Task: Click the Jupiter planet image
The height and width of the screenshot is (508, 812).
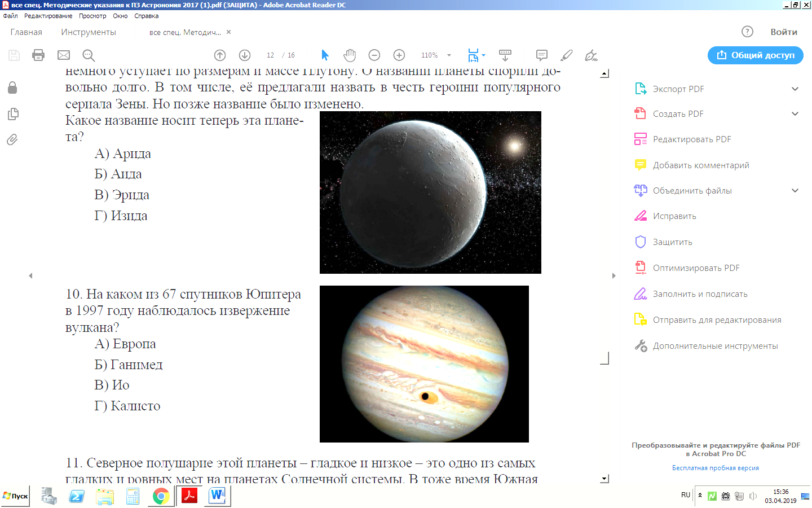Action: 424,364
